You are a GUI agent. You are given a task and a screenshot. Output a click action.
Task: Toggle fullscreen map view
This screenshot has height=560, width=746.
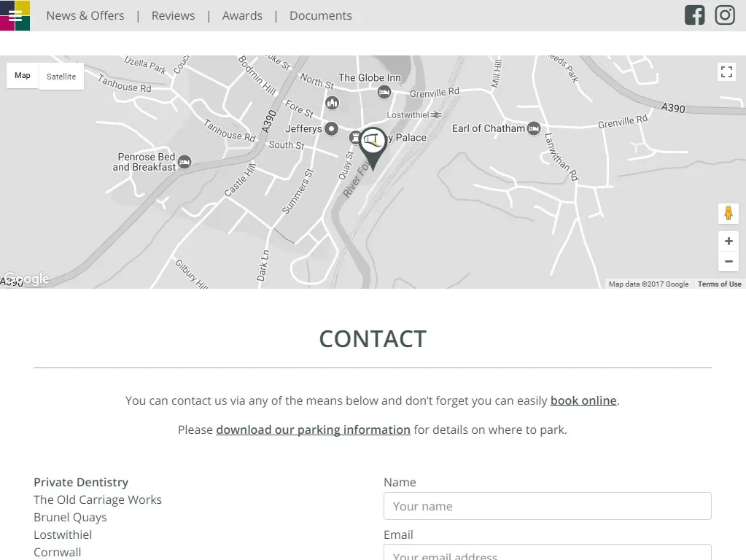(x=726, y=71)
